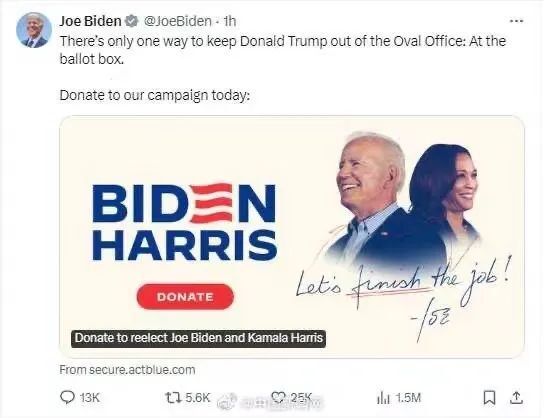This screenshot has width=544, height=418.
Task: Open the secure.actblue.com source link
Action: point(127,370)
